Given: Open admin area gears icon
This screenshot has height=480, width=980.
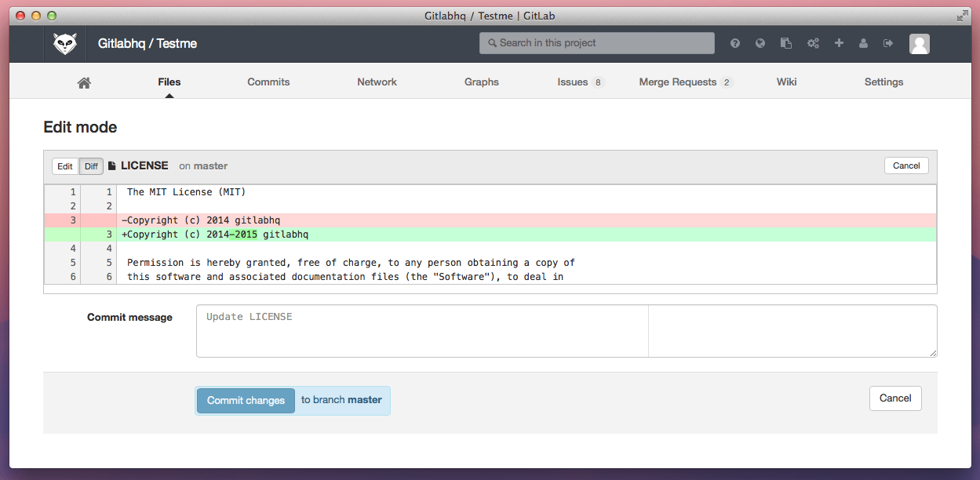Looking at the screenshot, I should point(813,44).
